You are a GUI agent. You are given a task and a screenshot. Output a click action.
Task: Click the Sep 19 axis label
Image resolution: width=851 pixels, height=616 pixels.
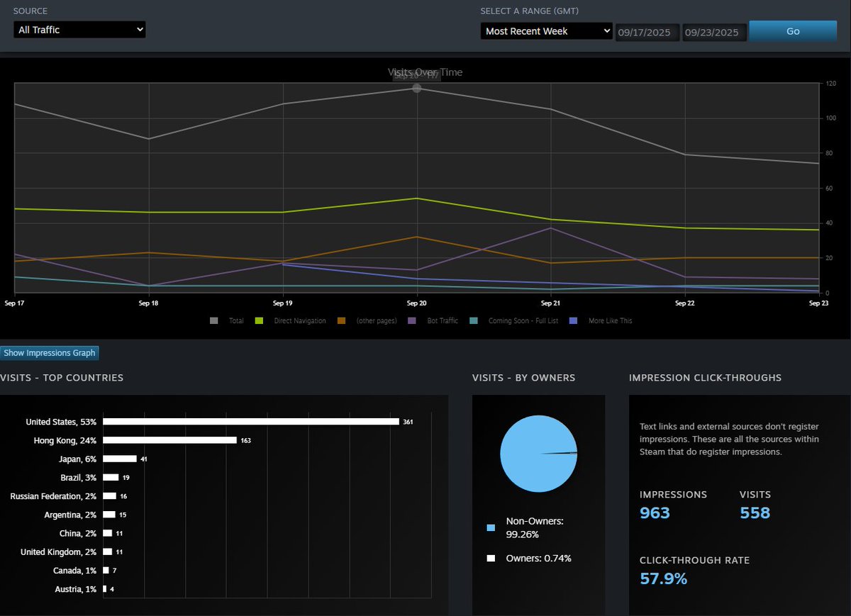(283, 303)
